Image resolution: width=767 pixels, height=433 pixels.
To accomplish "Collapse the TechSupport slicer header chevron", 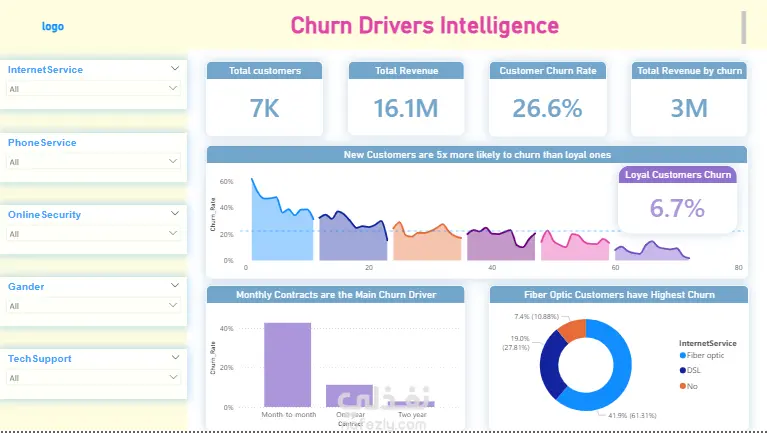I will point(175,358).
